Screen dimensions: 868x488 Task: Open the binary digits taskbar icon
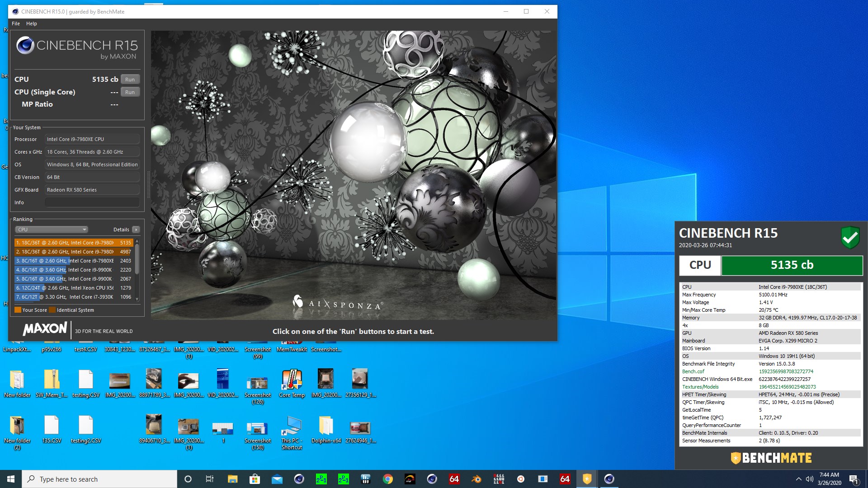pos(498,479)
